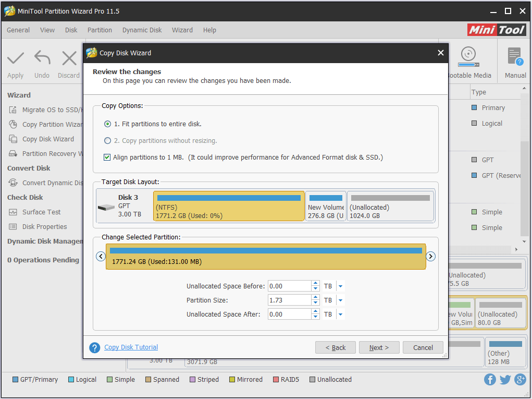Viewport: 532px width, 399px height.
Task: Expand Unallocated Space After unit selector
Action: point(341,314)
